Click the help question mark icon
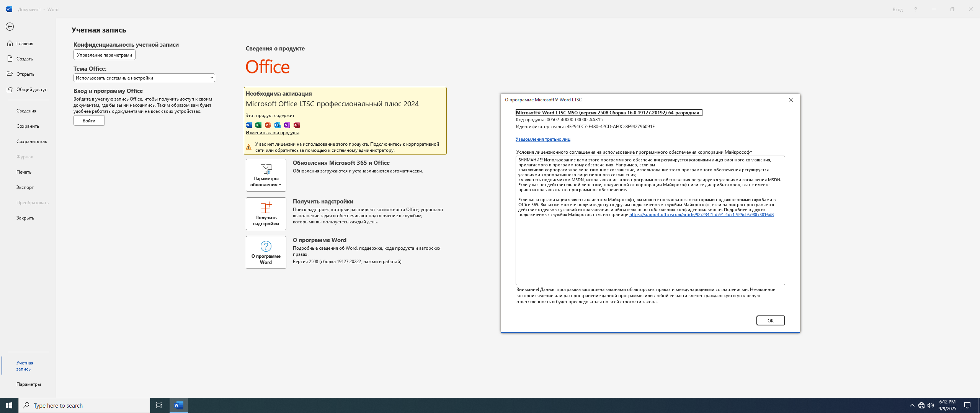The image size is (980, 413). point(915,10)
